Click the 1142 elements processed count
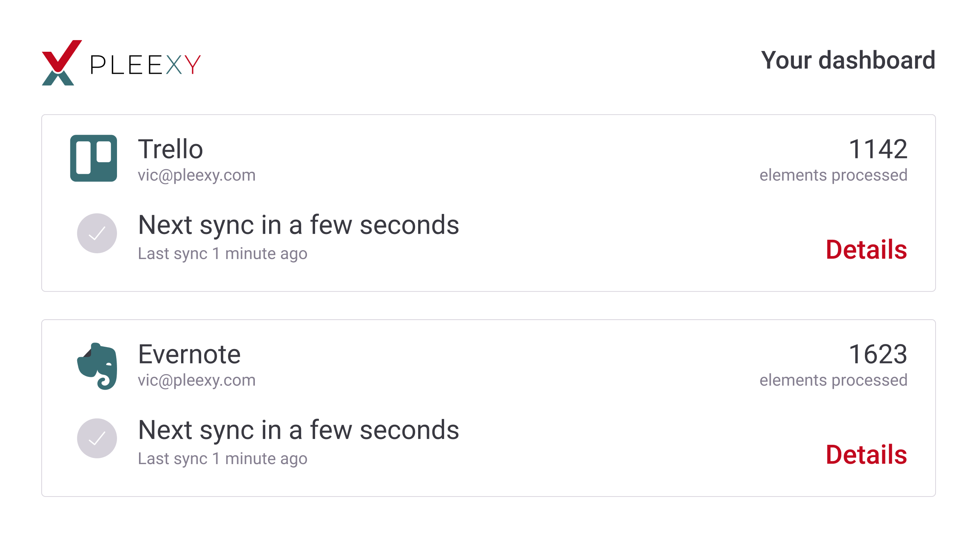Screen dimensions: 980x556 point(878,149)
